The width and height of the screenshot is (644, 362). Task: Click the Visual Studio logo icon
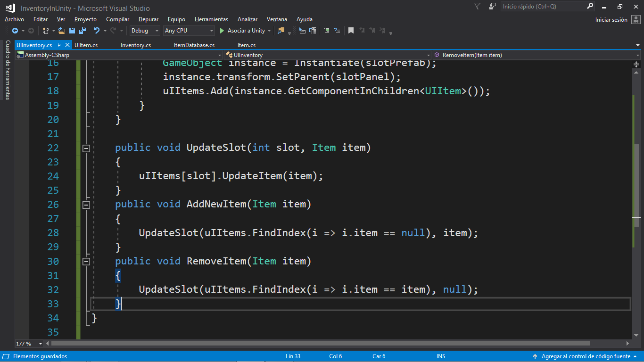[10, 8]
